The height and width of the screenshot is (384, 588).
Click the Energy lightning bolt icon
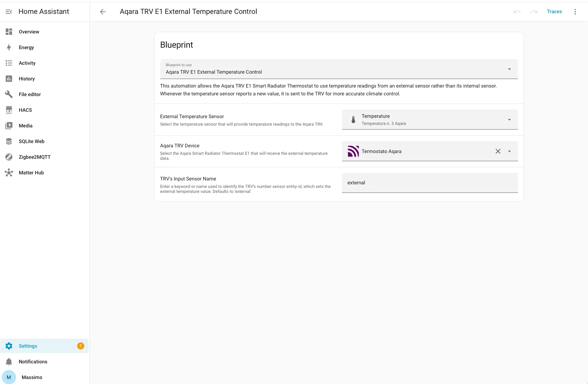coord(9,47)
